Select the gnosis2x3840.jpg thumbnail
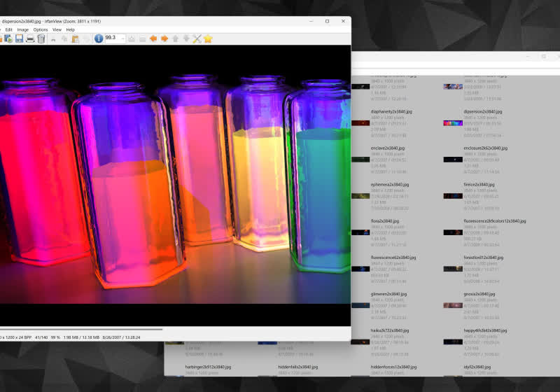Image resolution: width=560 pixels, height=392 pixels. pos(453,305)
